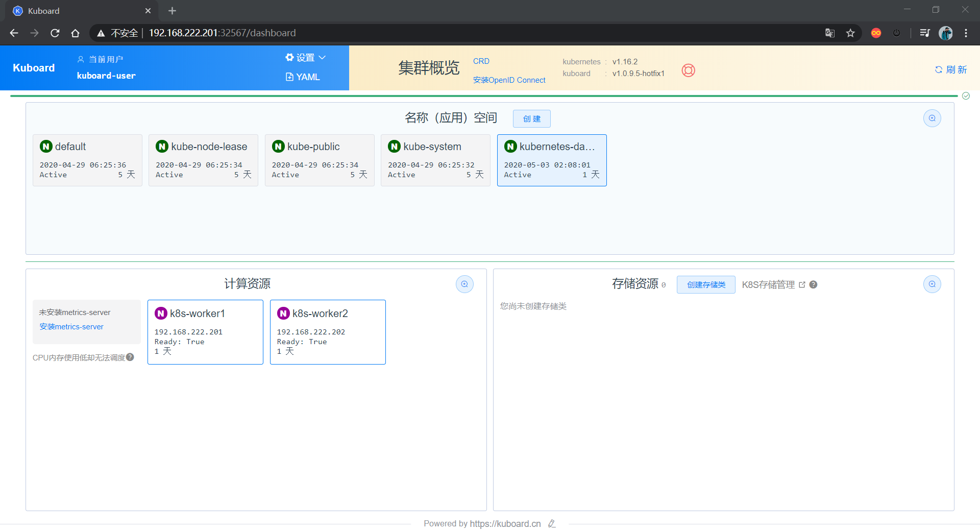Click help icon beside K8S存储管理

point(814,285)
